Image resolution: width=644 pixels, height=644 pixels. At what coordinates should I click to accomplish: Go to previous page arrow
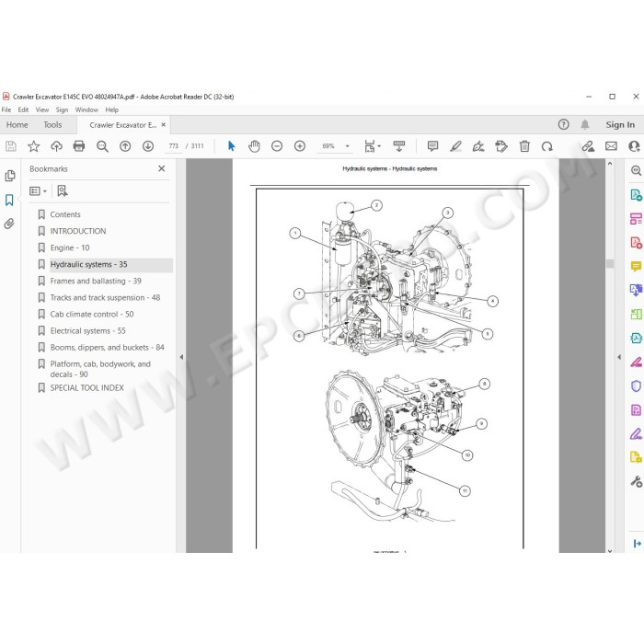(125, 146)
